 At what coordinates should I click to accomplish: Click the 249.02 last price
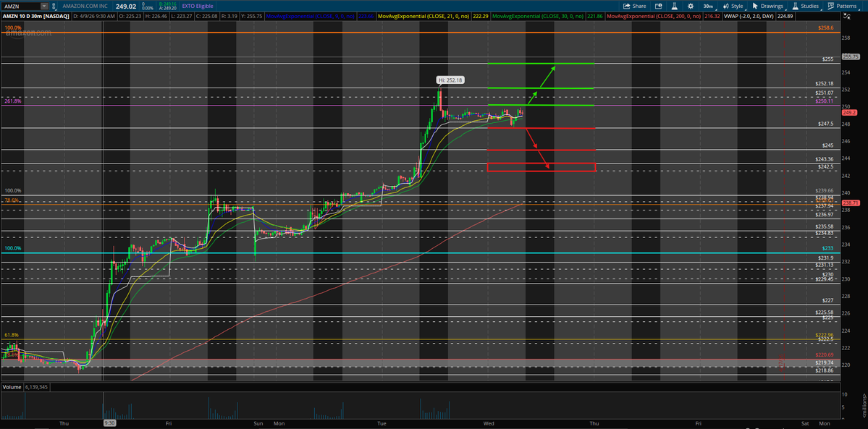coord(127,6)
